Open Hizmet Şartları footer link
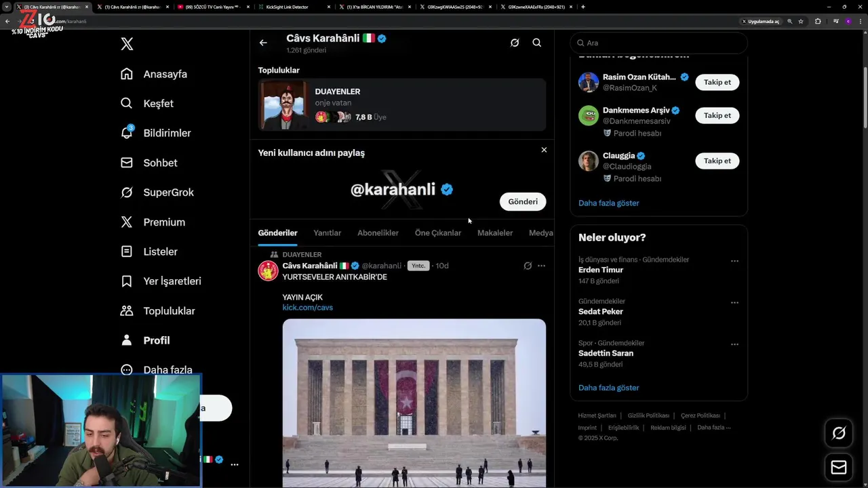Viewport: 868px width, 488px height. [597, 415]
